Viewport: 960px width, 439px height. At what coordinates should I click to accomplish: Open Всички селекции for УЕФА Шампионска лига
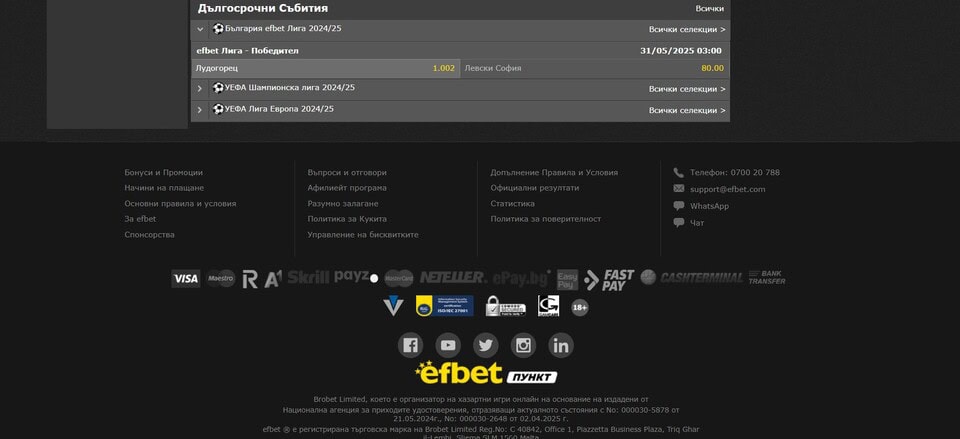[687, 89]
